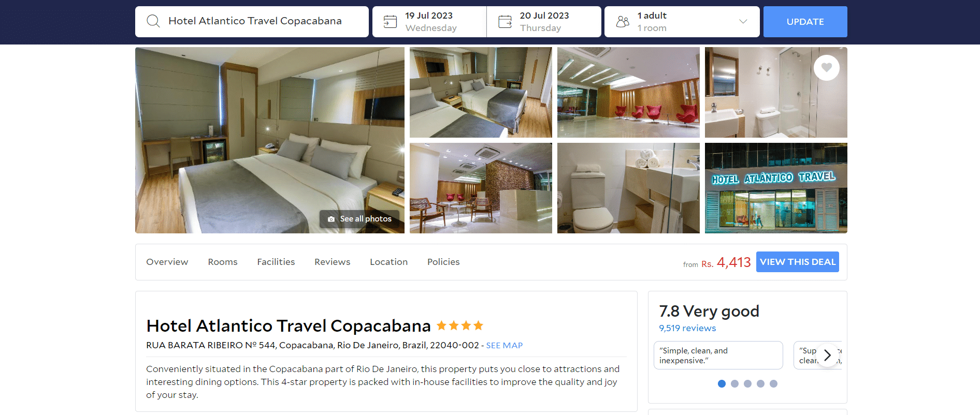Select the third review carousel dot
The image size is (980, 415).
pyautogui.click(x=747, y=383)
